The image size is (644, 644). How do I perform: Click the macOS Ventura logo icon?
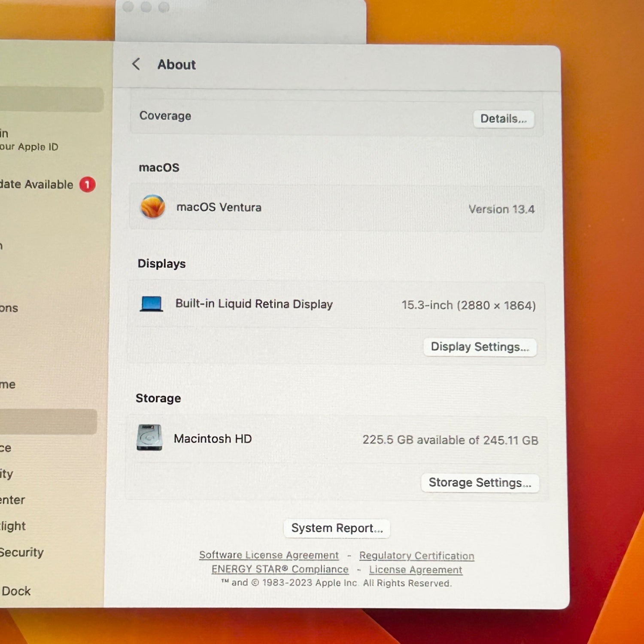click(153, 207)
